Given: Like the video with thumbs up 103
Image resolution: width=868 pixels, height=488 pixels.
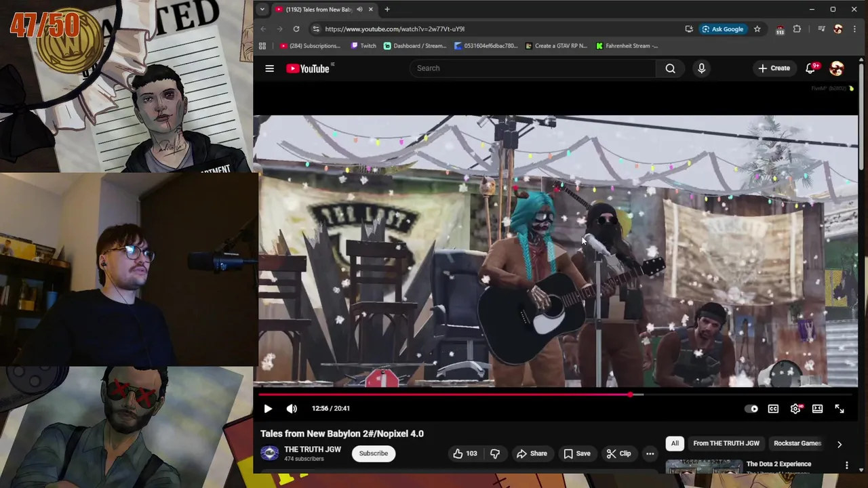Looking at the screenshot, I should pos(465,453).
